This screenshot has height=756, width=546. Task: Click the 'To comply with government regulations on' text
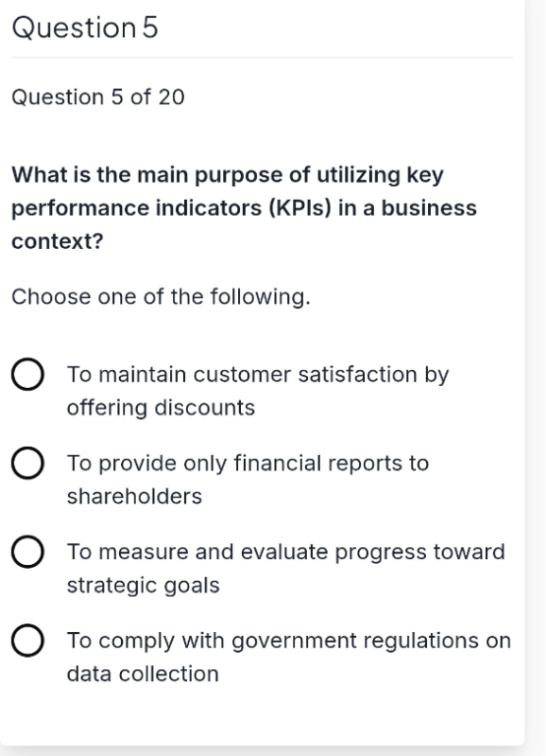point(288,641)
